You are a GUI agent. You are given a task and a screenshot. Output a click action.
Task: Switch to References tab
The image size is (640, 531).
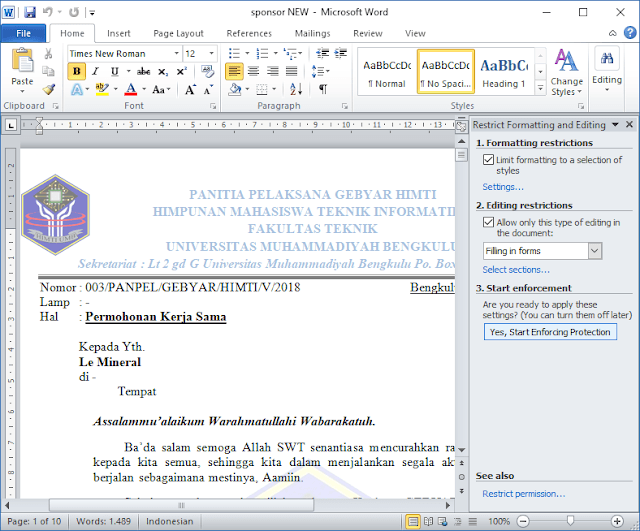tap(249, 33)
